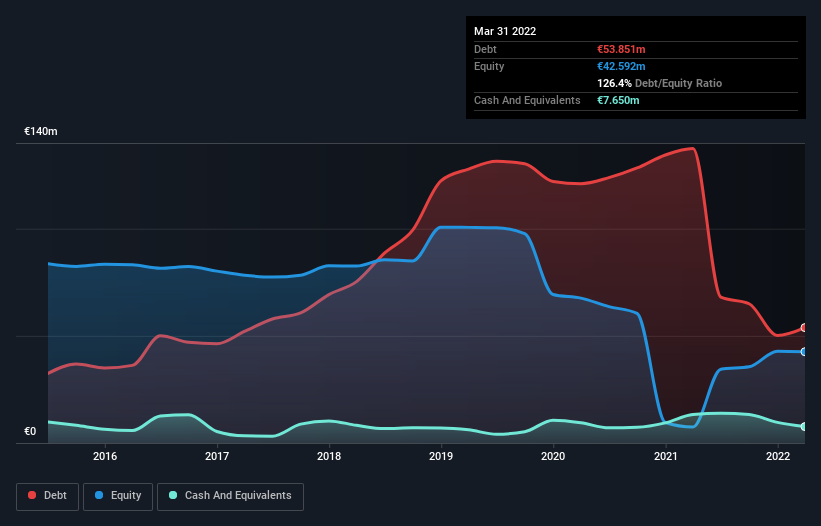Click the €53.851m debt value

click(621, 49)
